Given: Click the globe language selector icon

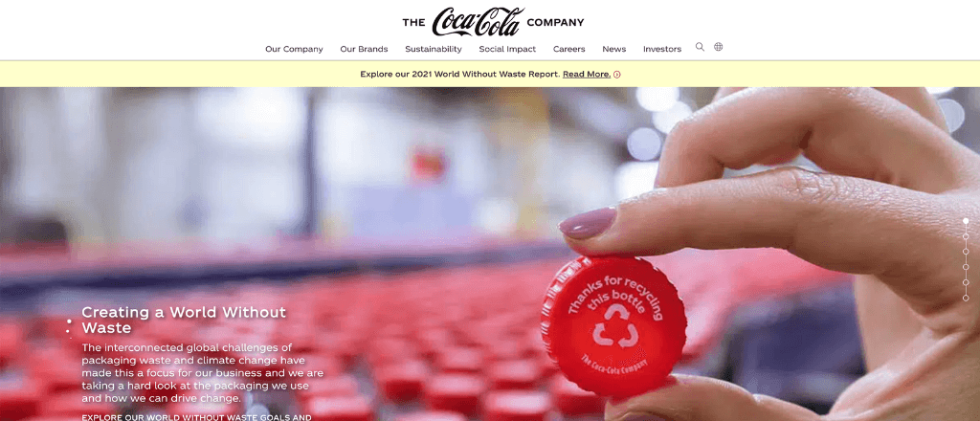Looking at the screenshot, I should point(718,47).
